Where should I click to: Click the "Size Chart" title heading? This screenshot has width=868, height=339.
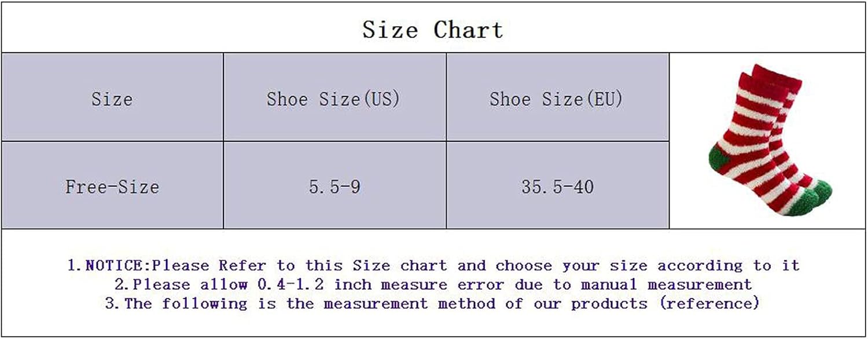[433, 30]
